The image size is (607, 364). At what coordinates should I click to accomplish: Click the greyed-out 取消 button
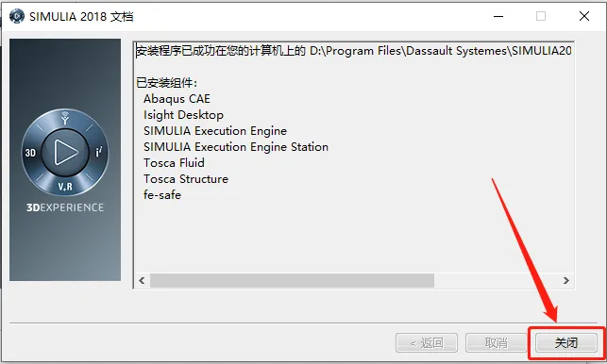coord(496,342)
